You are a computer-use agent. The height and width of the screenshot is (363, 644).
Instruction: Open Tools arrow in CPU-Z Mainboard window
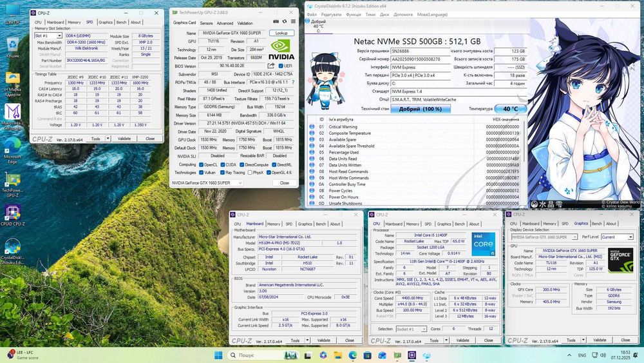(307, 340)
